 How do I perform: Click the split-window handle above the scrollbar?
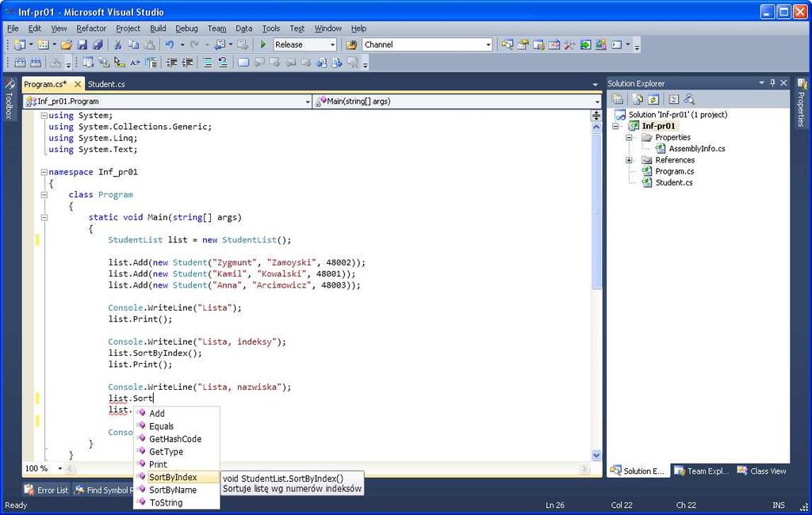coord(596,116)
